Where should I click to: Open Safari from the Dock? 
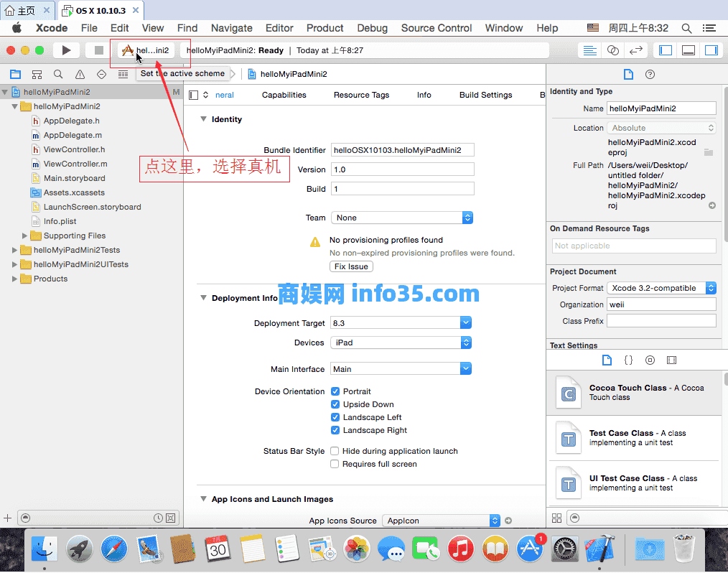114,549
